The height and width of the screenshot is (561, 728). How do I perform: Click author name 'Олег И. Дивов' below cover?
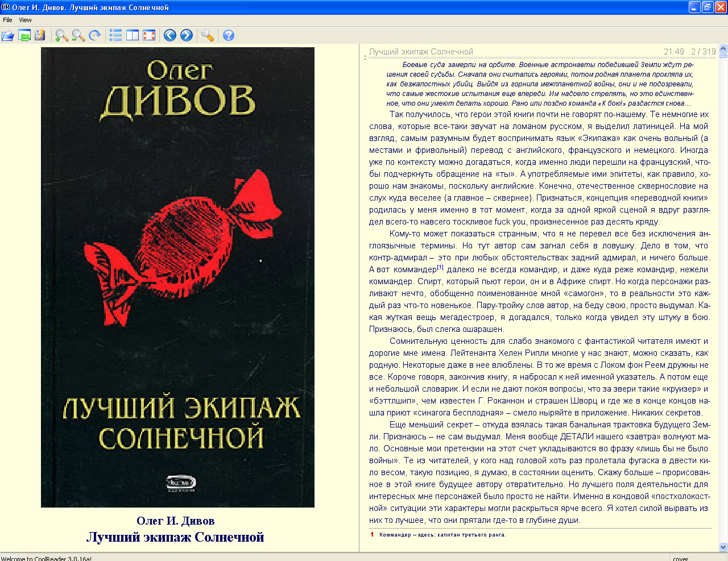176,521
